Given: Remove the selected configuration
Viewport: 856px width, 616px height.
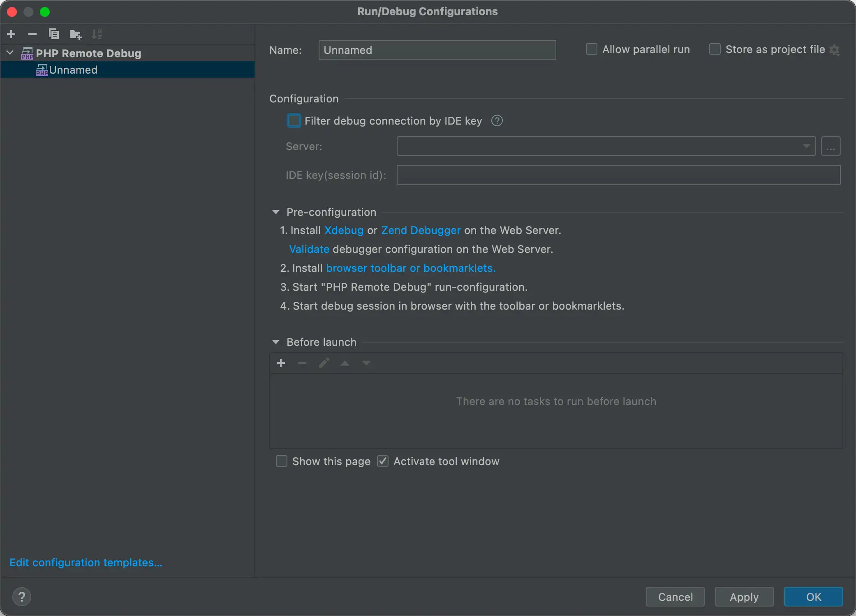Looking at the screenshot, I should pyautogui.click(x=32, y=34).
